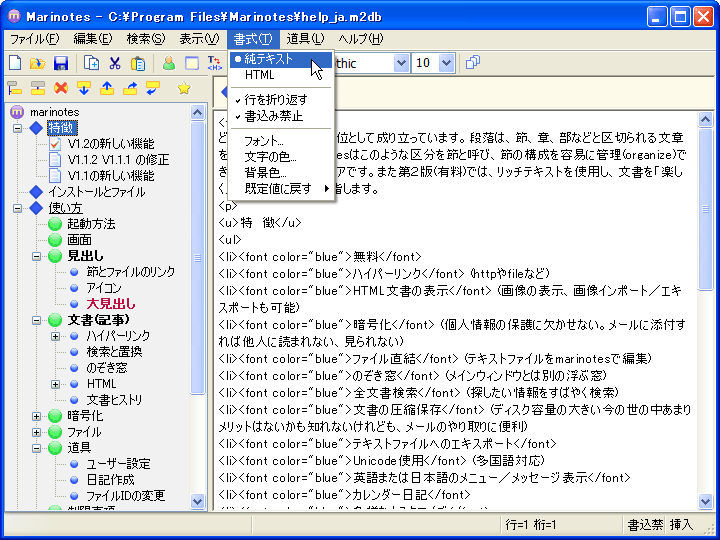This screenshot has height=540, width=720.
Task: Open the 道具(L) menu
Action: click(305, 39)
